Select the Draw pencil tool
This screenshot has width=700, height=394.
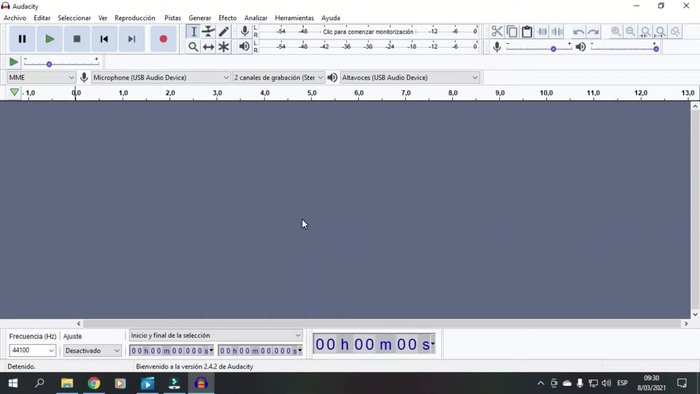pyautogui.click(x=224, y=32)
